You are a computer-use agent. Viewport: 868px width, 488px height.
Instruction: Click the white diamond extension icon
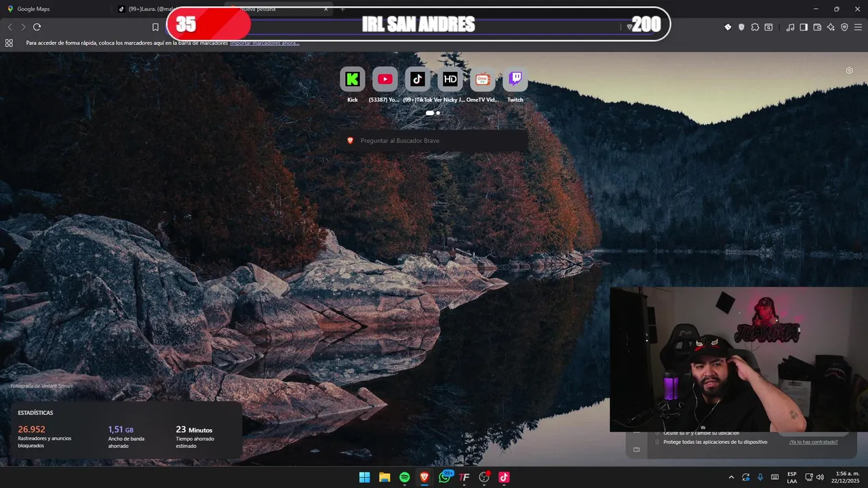coord(728,27)
